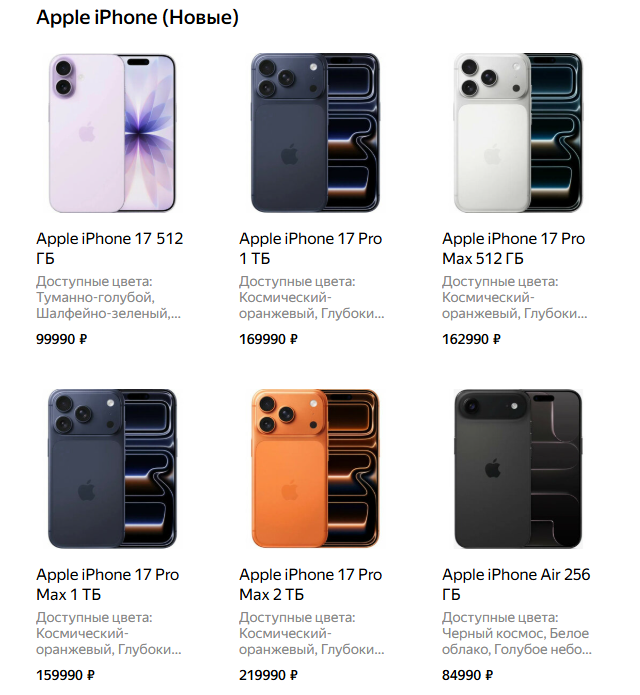Screen dimensions: 640x695
Task: Click the 219990 ₽ price
Action: (x=268, y=675)
